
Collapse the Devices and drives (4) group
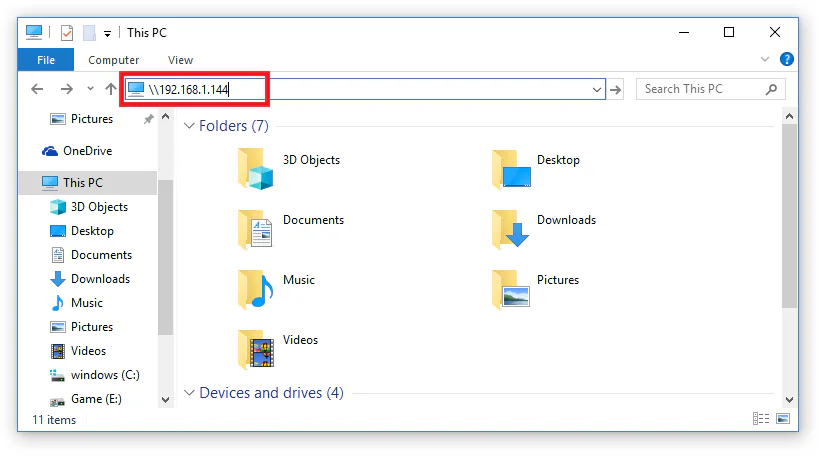[x=189, y=393]
